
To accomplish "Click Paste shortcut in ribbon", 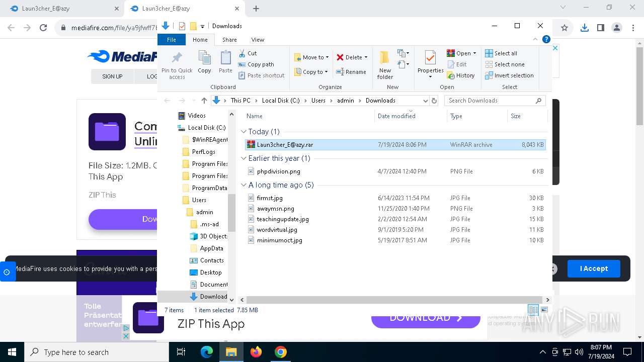I will [261, 75].
